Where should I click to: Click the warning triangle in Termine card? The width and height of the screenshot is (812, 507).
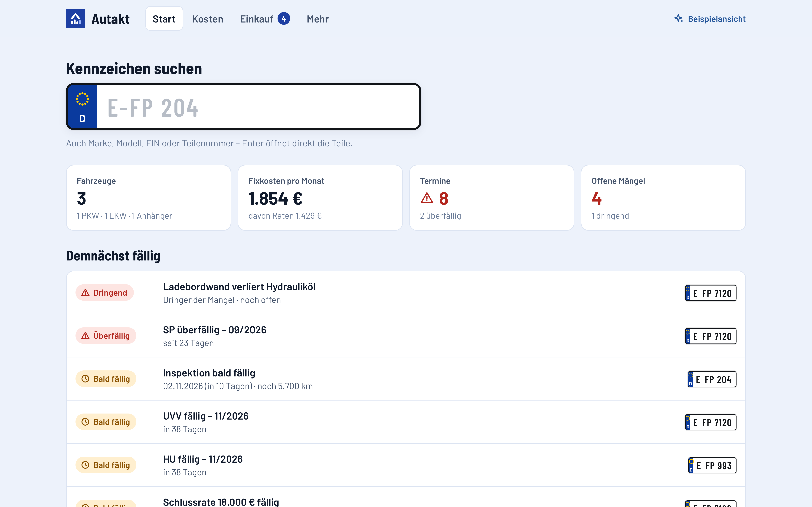pos(427,198)
